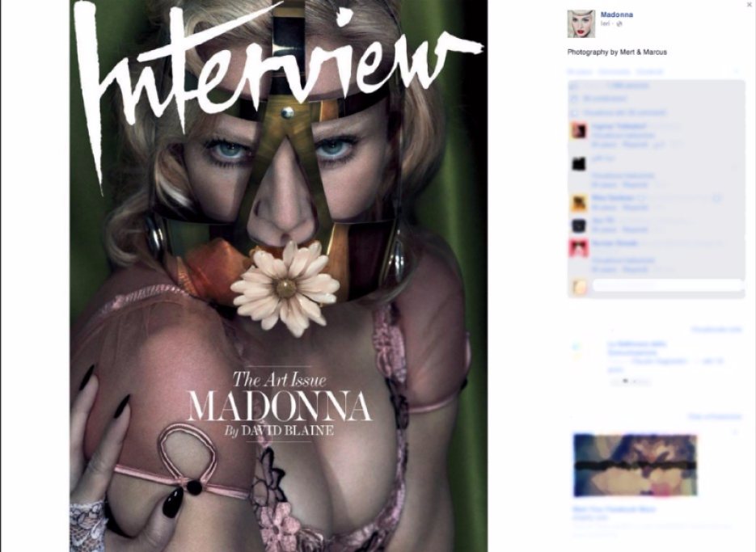This screenshot has width=756, height=552.
Task: Expand the post options chevron dropdown
Action: click(x=737, y=71)
